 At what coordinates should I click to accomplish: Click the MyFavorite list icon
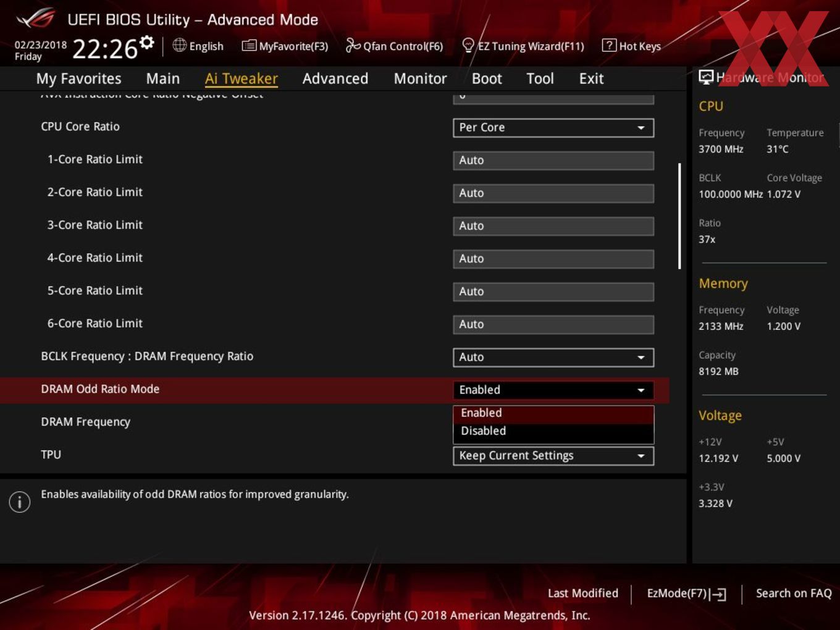(249, 46)
